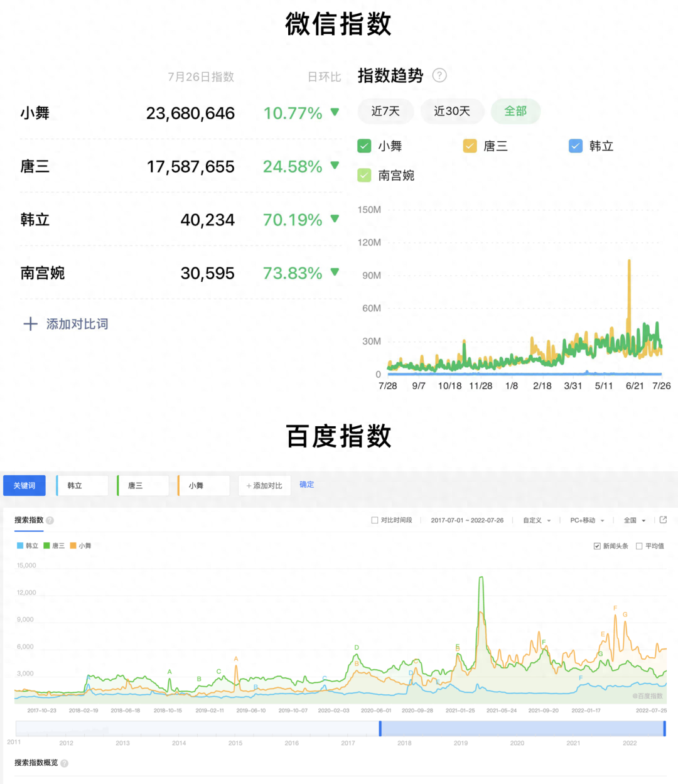The height and width of the screenshot is (784, 678).
Task: Toggle the 南宫婉 series checkbox
Action: (x=364, y=176)
